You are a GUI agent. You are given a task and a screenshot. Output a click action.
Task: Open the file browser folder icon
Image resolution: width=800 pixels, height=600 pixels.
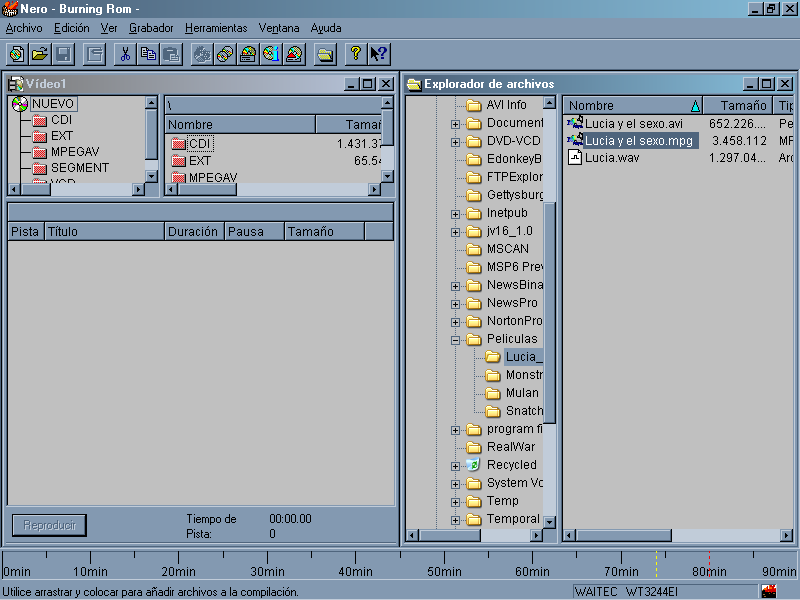click(x=325, y=54)
